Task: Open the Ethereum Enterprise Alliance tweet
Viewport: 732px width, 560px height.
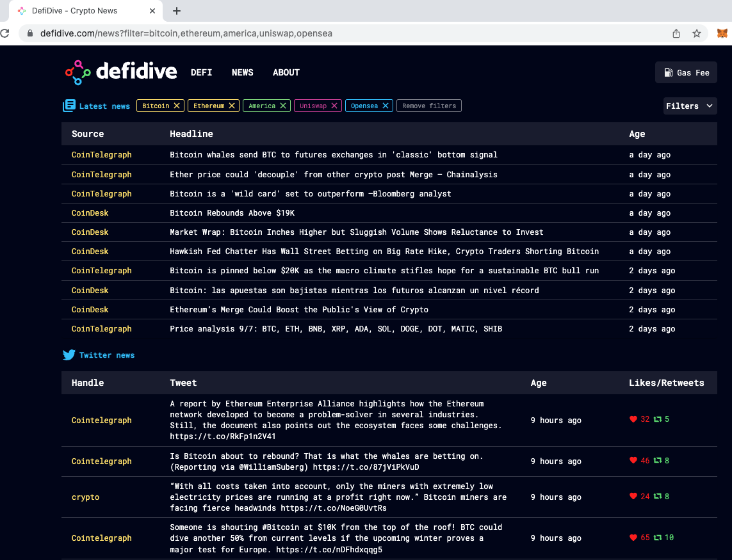Action: point(336,420)
